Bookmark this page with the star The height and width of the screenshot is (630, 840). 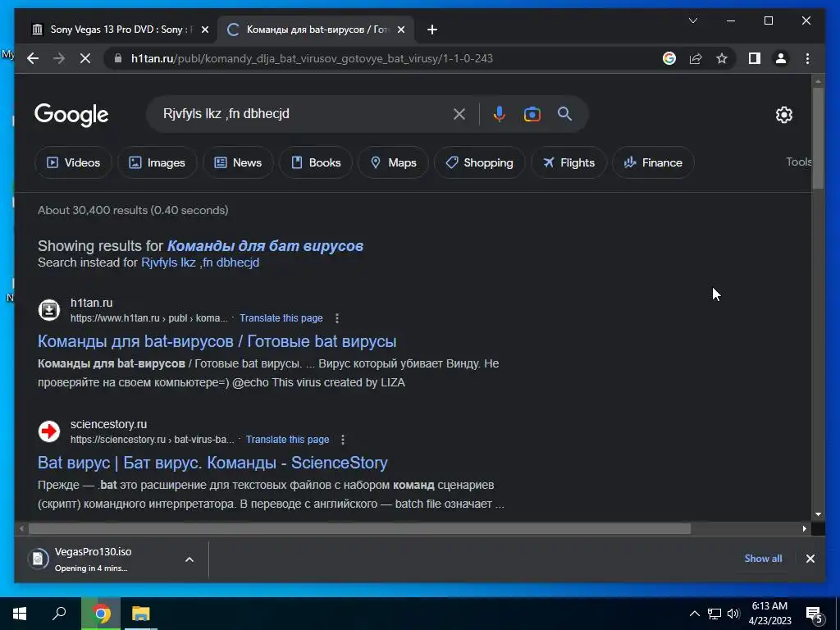pyautogui.click(x=722, y=58)
